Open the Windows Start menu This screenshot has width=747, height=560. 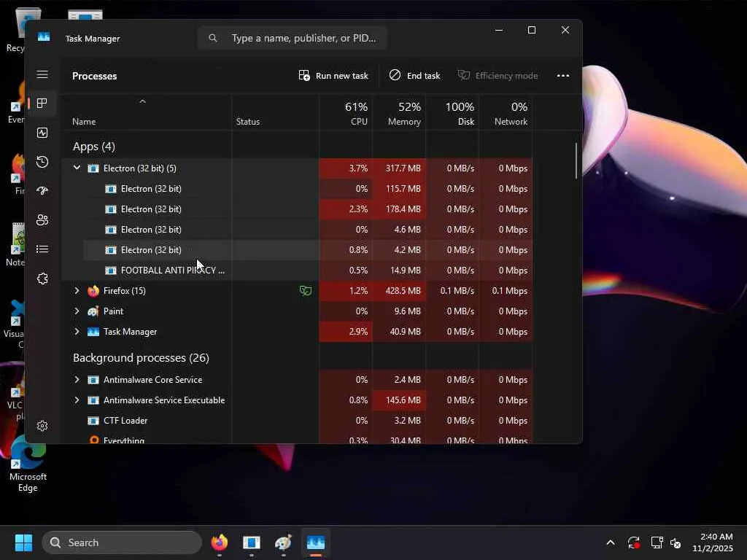point(23,542)
